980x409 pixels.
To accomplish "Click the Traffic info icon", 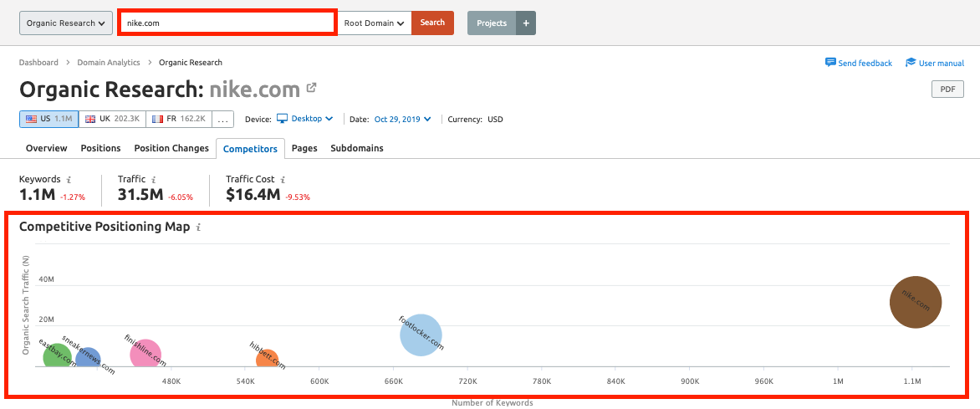I will (154, 180).
